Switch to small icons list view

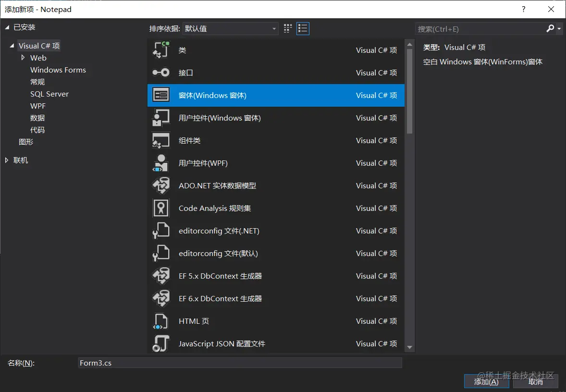point(303,28)
